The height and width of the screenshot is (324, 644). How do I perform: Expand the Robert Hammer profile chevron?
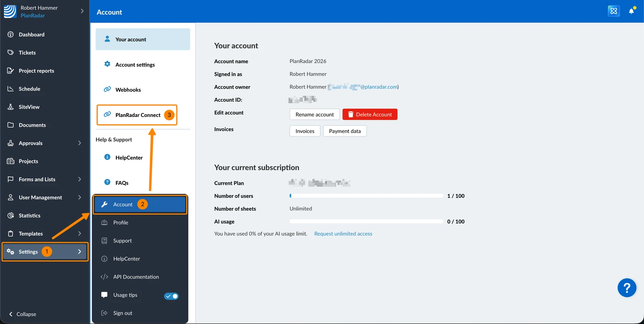click(x=82, y=11)
